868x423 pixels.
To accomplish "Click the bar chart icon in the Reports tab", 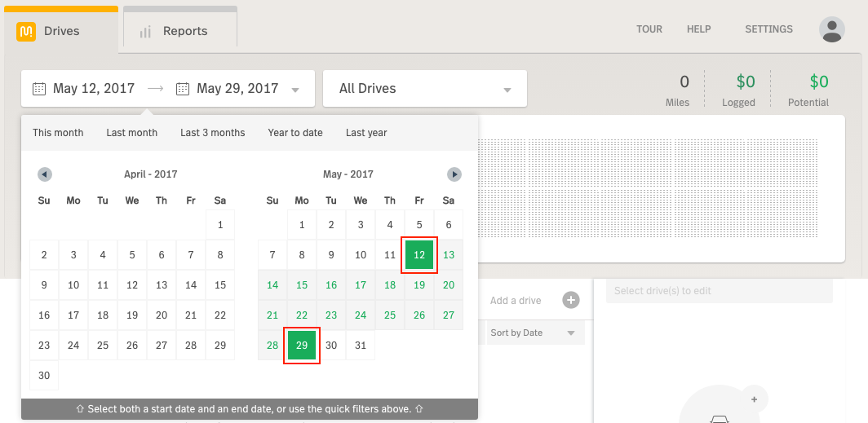I will click(x=145, y=32).
